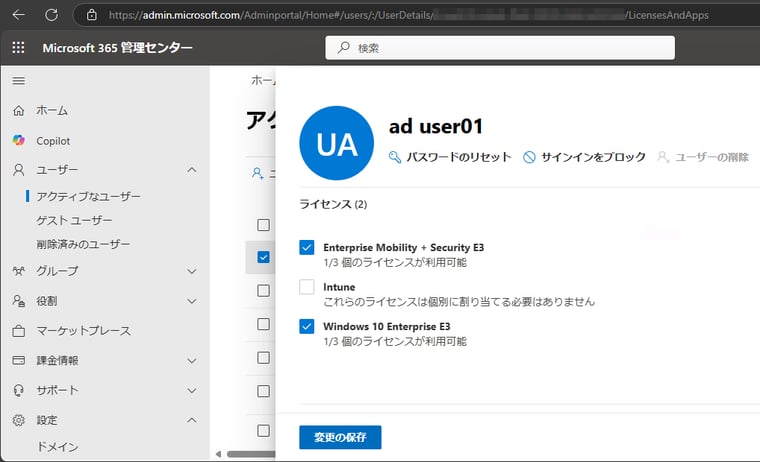This screenshot has width=760, height=462.
Task: Open Copilot in the navigation
Action: (53, 141)
